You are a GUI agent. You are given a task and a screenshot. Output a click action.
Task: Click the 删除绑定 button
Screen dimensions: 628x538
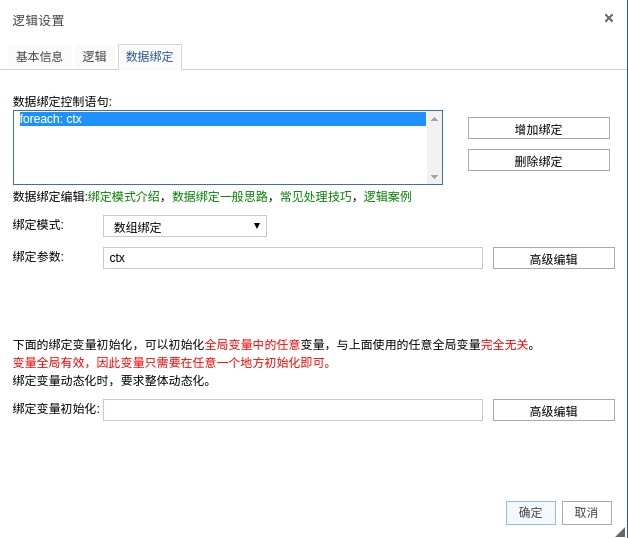point(538,161)
